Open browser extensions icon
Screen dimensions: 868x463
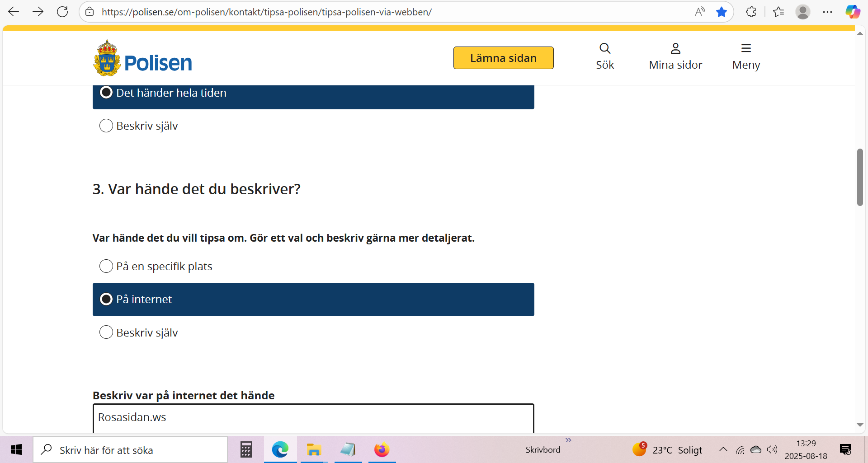[751, 12]
